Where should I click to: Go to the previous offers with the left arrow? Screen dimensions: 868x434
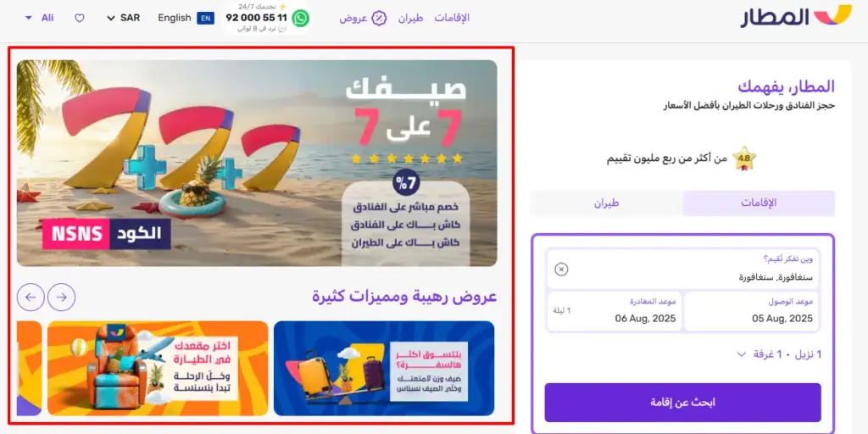pos(31,298)
